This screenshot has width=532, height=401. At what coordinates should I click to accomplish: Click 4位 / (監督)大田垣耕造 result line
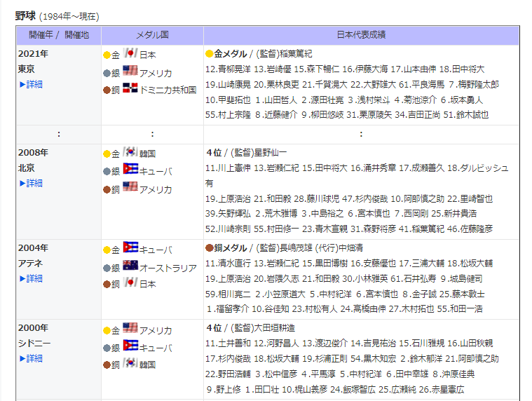tap(251, 328)
